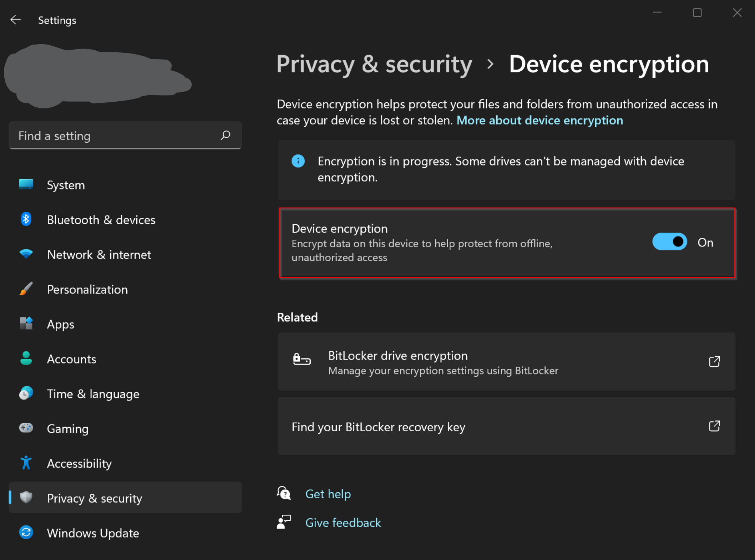Open Time & language settings
755x560 pixels.
coord(125,393)
